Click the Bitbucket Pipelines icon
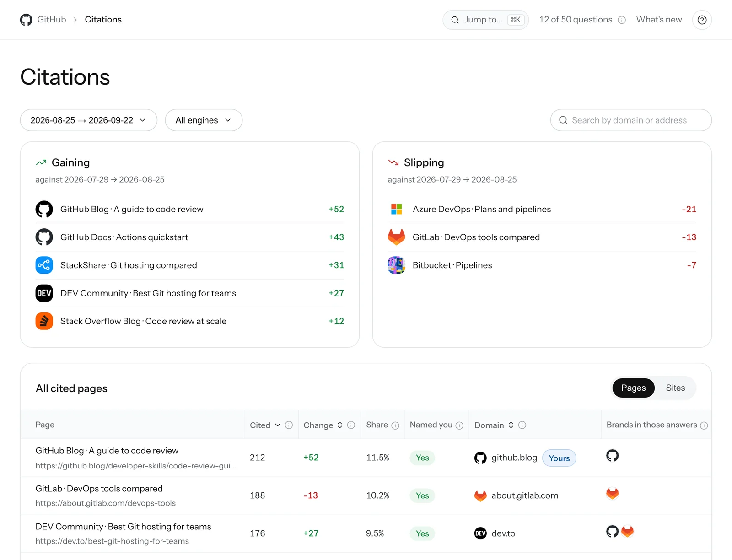732x560 pixels. click(x=397, y=265)
